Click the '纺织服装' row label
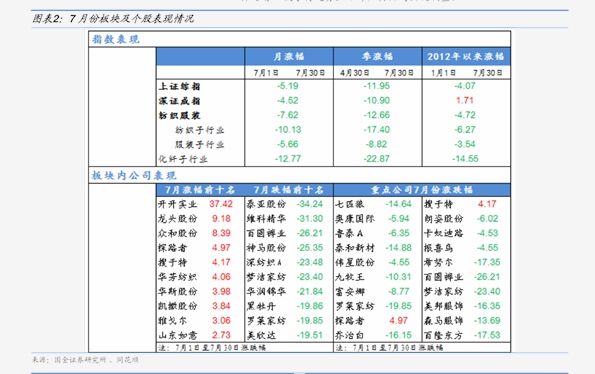Image resolution: width=595 pixels, height=374 pixels. (x=179, y=115)
